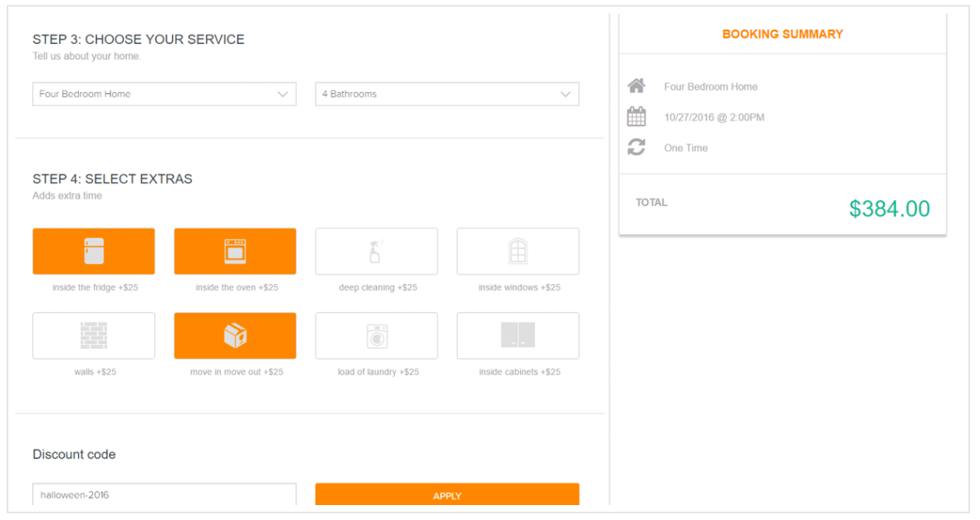Viewport: 980px width, 520px height.
Task: Add the load of laundry extra
Action: point(376,336)
